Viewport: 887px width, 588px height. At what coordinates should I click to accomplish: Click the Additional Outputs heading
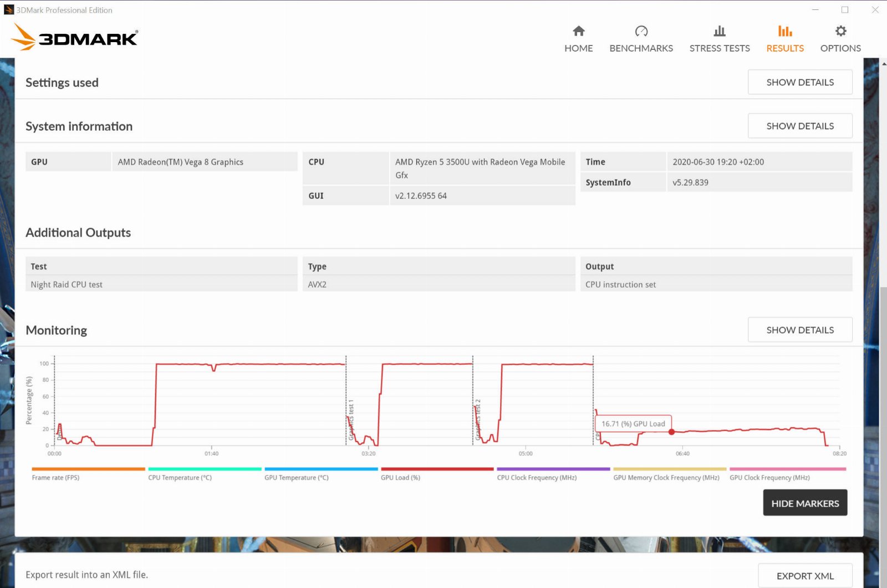78,233
